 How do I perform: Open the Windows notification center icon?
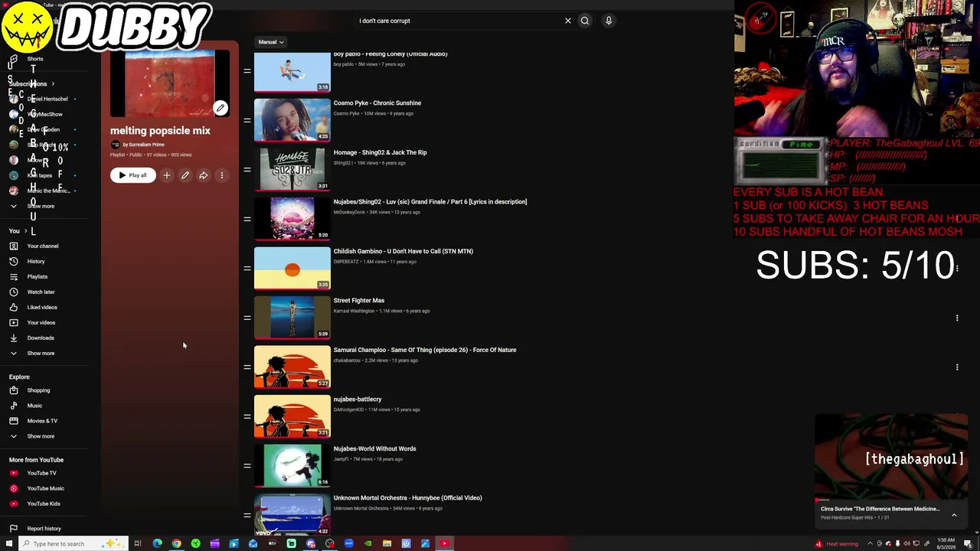(x=969, y=543)
